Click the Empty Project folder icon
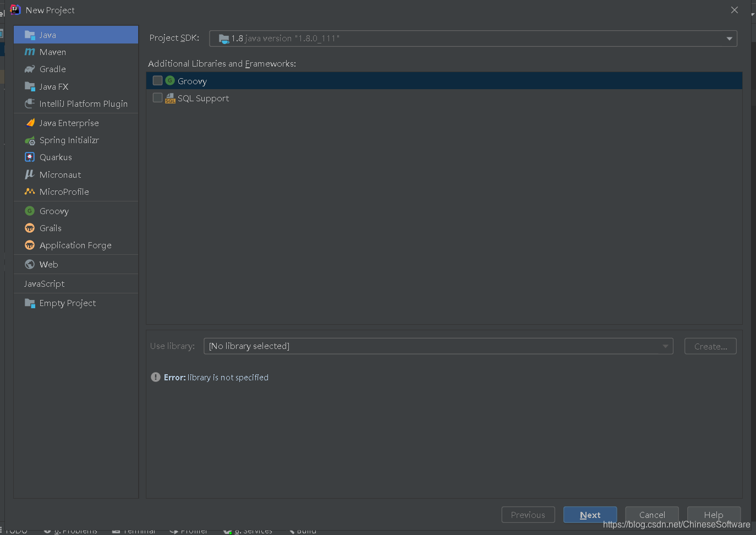Viewport: 756px width, 535px height. [x=30, y=303]
